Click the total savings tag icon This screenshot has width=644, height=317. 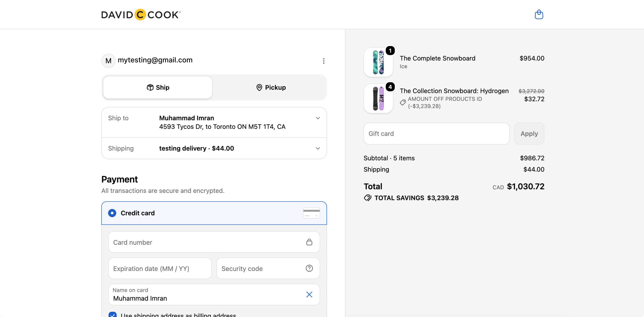coord(368,198)
